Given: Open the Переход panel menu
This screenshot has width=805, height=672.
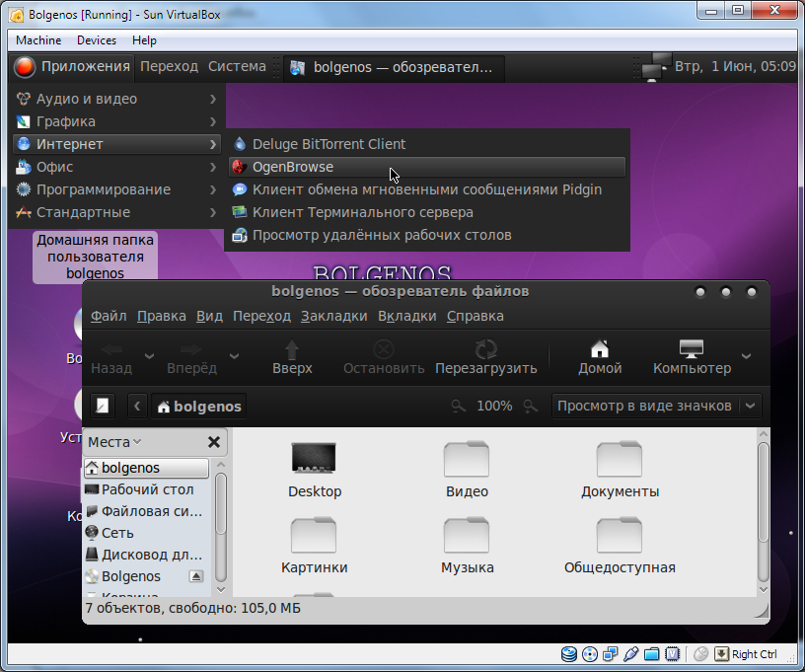Looking at the screenshot, I should point(169,67).
